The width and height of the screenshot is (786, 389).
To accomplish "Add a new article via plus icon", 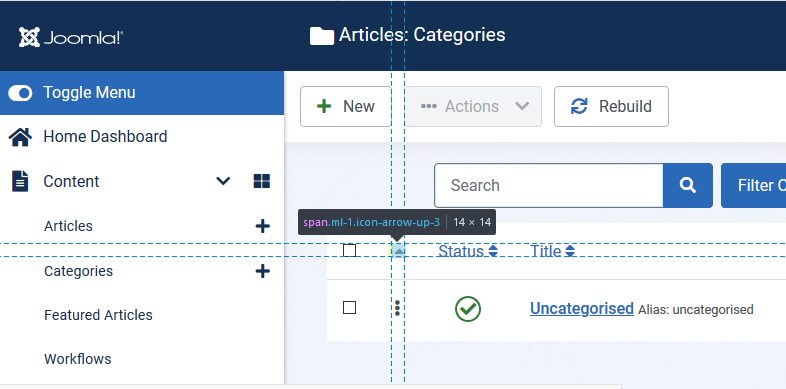I will 263,226.
